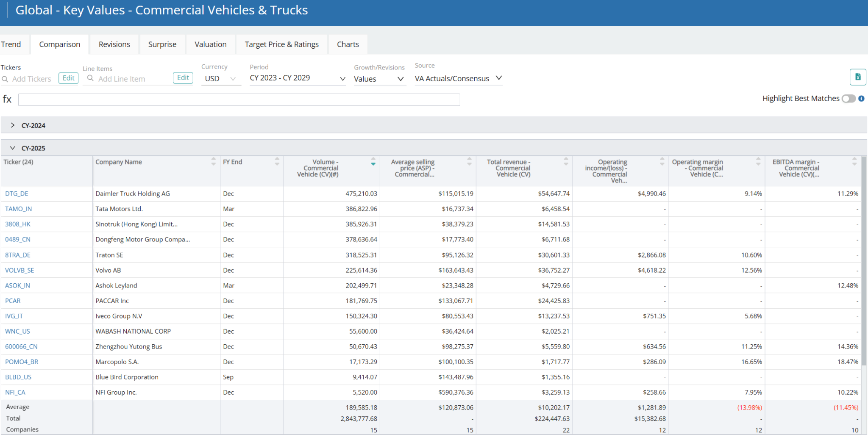
Task: Open the DTG_DE ticker link
Action: pyautogui.click(x=17, y=194)
